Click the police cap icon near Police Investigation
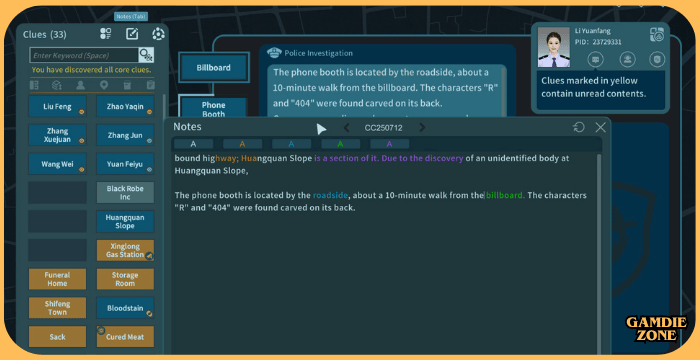This screenshot has height=360, width=700. tap(274, 53)
